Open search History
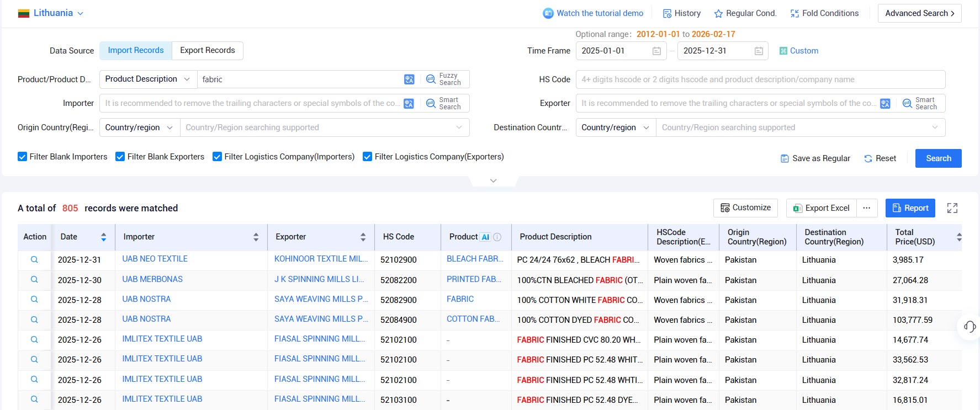 682,13
